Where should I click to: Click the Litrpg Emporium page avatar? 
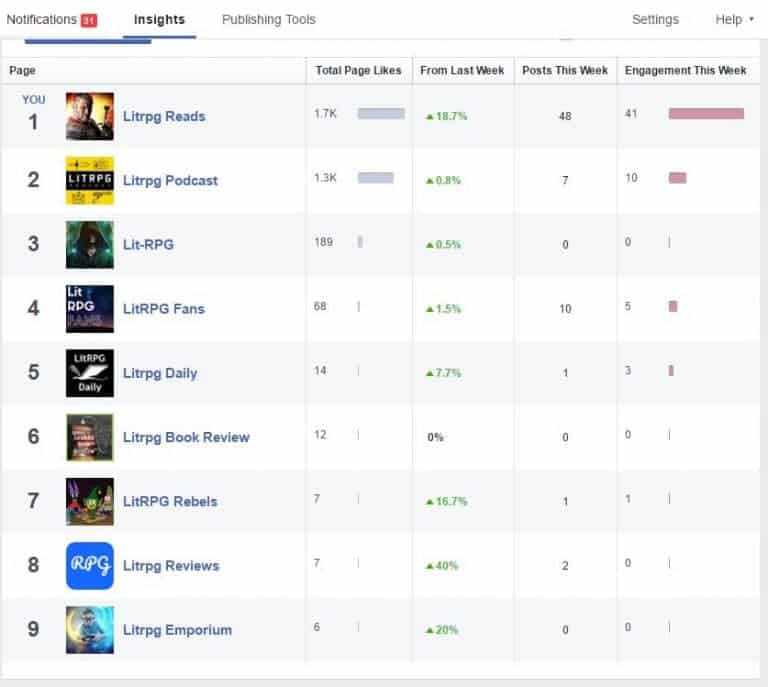tap(89, 630)
